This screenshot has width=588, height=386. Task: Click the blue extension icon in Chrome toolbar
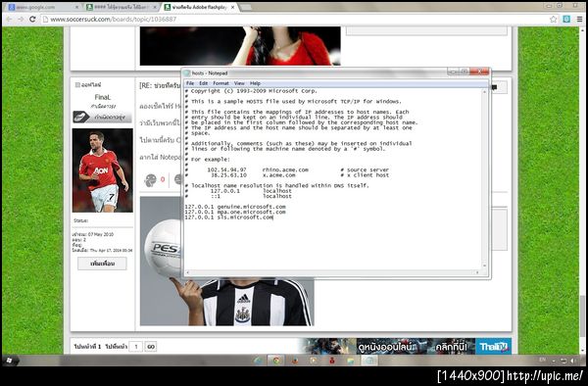(x=566, y=20)
